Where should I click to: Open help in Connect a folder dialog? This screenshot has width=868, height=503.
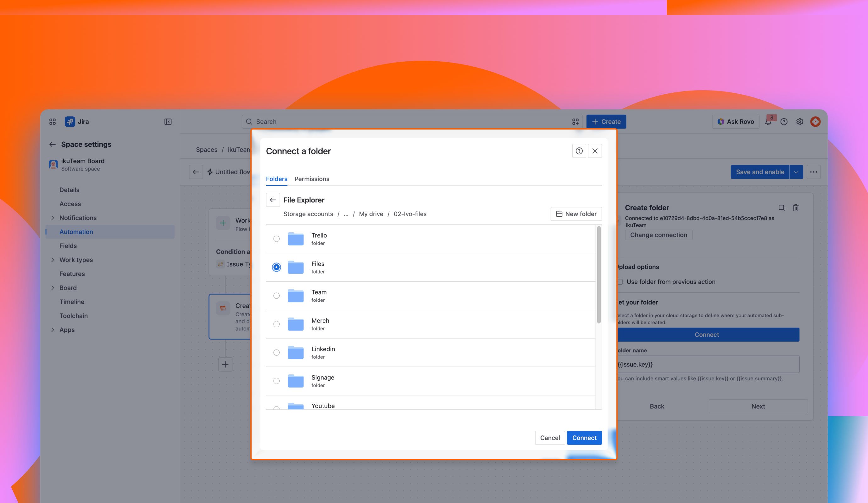click(x=579, y=151)
